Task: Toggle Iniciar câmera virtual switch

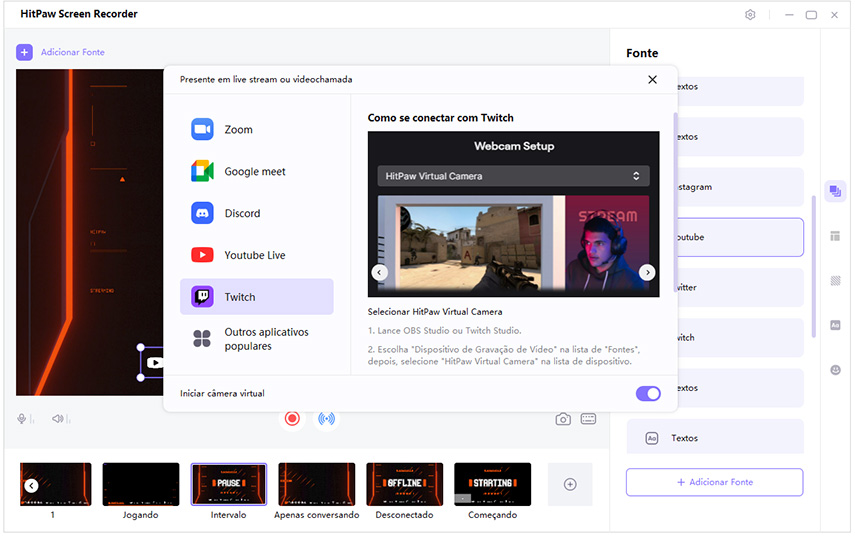Action: pos(648,394)
